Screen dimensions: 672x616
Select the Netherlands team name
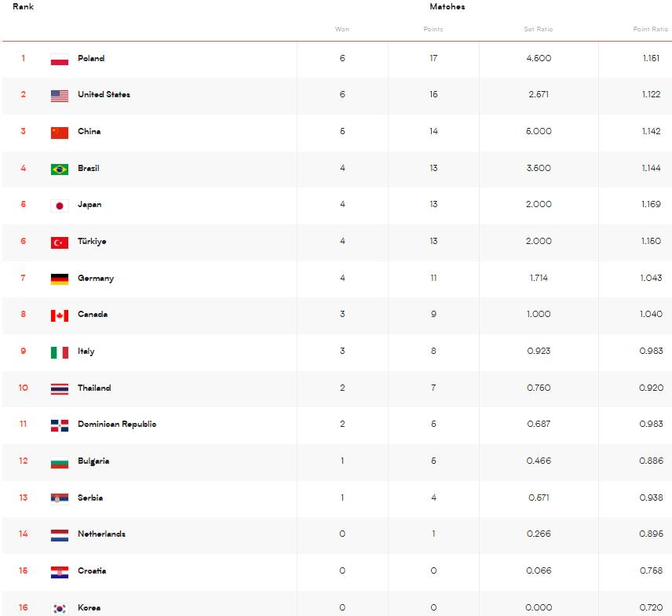click(101, 534)
